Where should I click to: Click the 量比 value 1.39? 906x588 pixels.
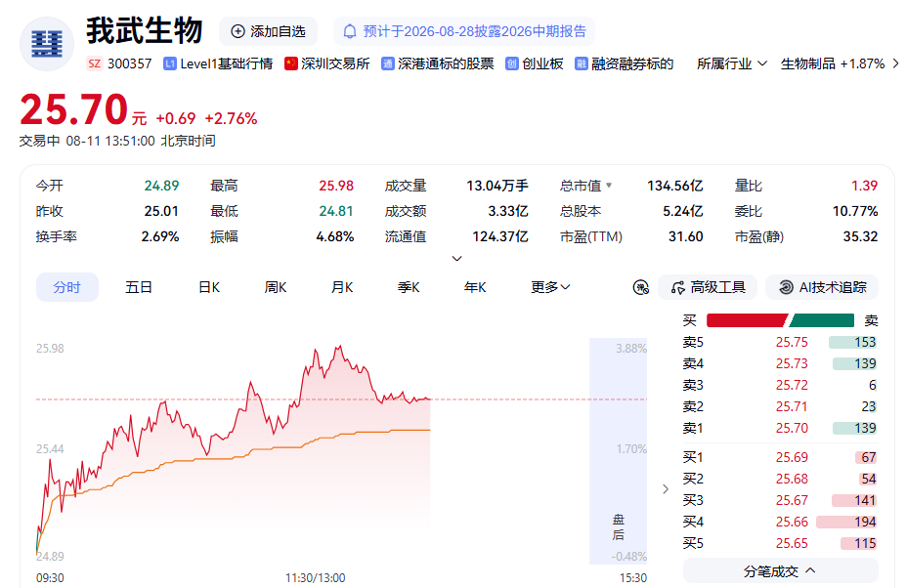[864, 186]
